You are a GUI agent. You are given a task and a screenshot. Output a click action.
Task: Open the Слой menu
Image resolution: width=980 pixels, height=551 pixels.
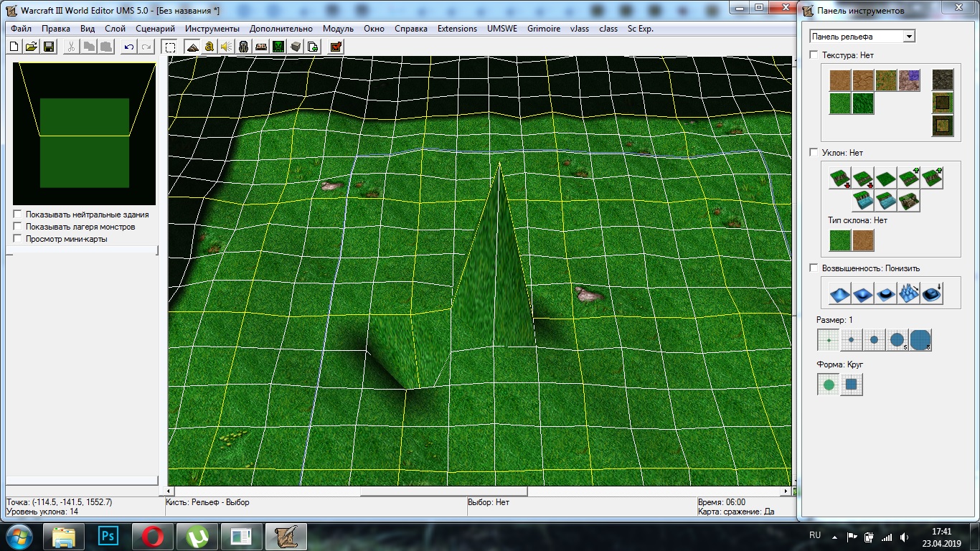pos(115,29)
